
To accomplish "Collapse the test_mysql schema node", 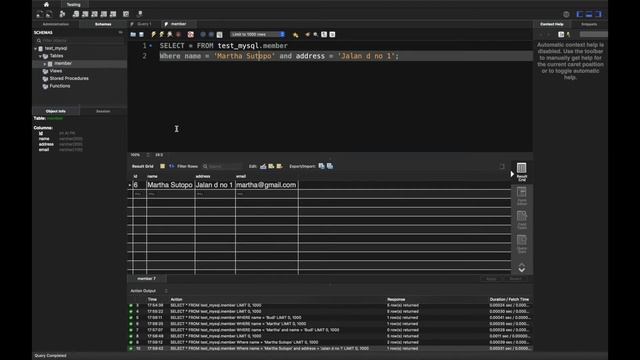I will [x=36, y=49].
